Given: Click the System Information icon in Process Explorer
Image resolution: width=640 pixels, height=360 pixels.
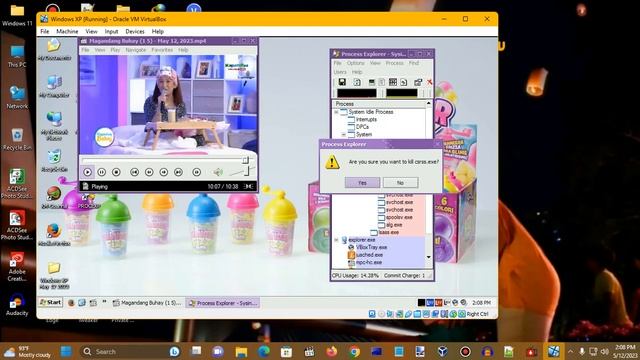Looking at the screenshot, I should pyautogui.click(x=371, y=82).
